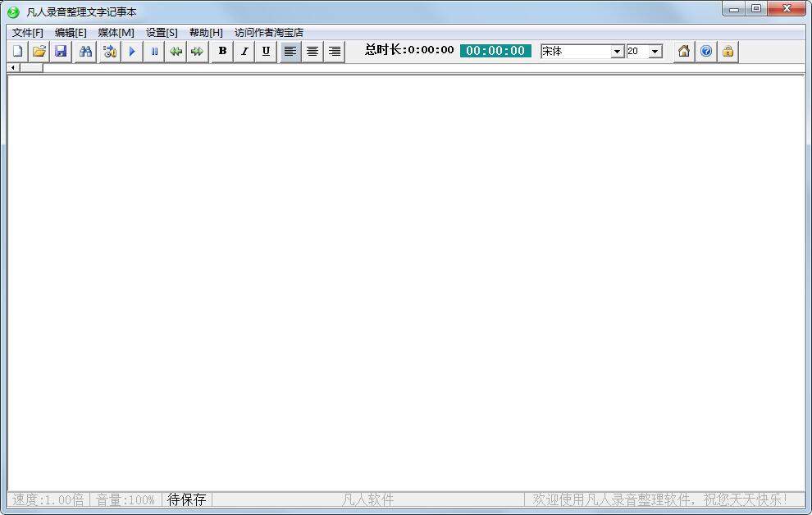
Task: Pause the audio playback
Action: [154, 52]
